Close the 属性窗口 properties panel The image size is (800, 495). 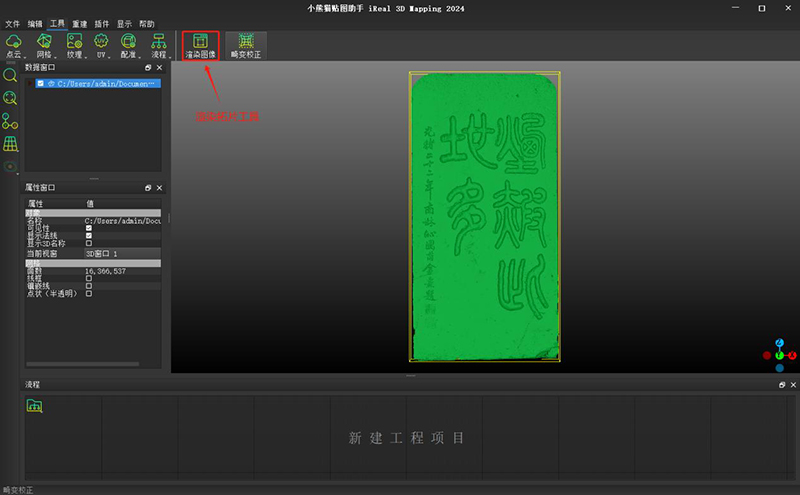(x=160, y=188)
